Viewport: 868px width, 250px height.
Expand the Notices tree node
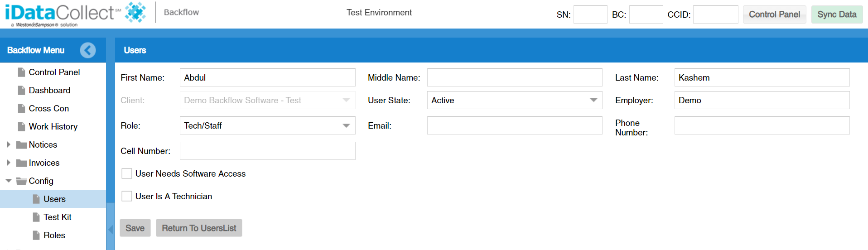click(x=8, y=144)
